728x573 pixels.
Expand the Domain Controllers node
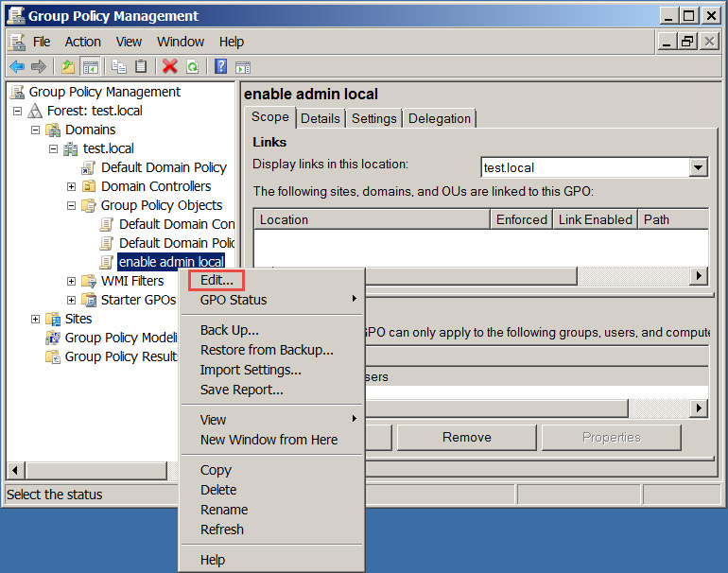pyautogui.click(x=71, y=186)
